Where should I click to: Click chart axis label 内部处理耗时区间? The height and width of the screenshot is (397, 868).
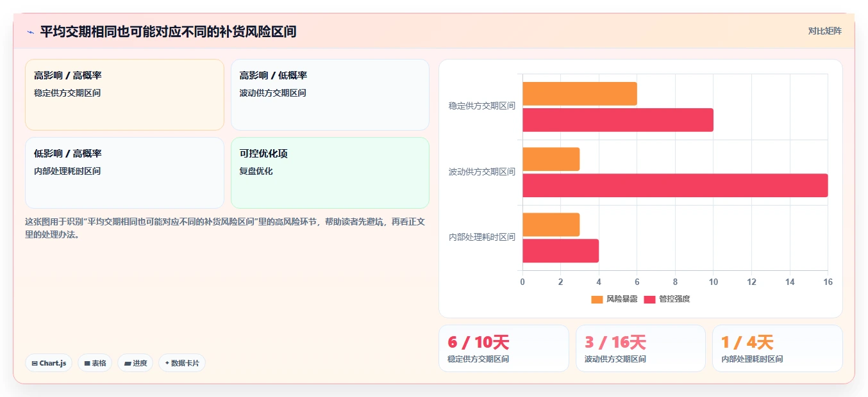click(x=482, y=238)
